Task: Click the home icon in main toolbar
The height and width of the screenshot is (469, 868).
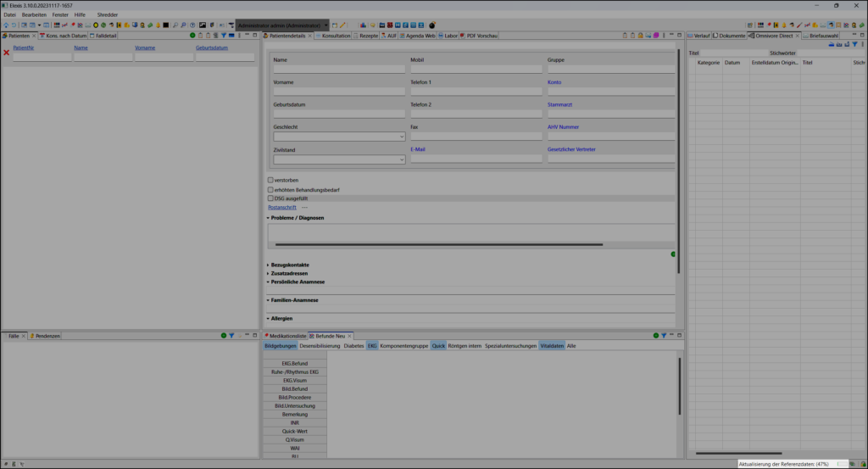Action: coord(6,25)
